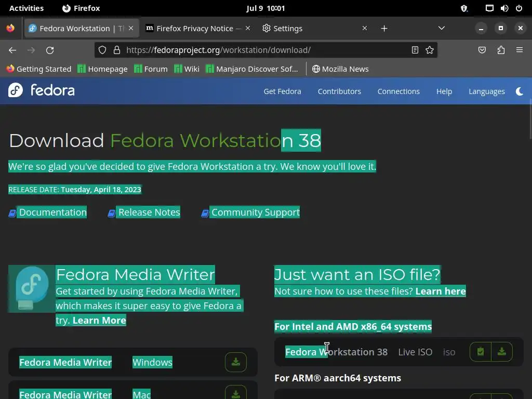Click the Learn More link for Media Writer
532x399 pixels.
pyautogui.click(x=99, y=320)
